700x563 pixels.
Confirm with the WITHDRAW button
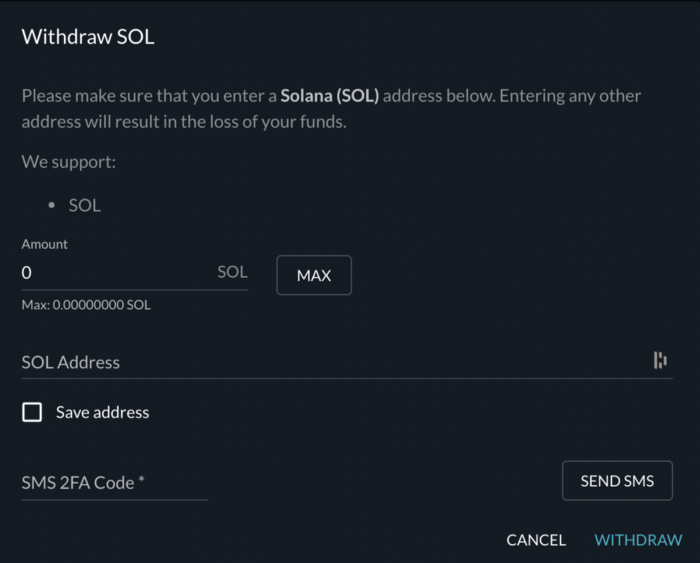(x=638, y=540)
